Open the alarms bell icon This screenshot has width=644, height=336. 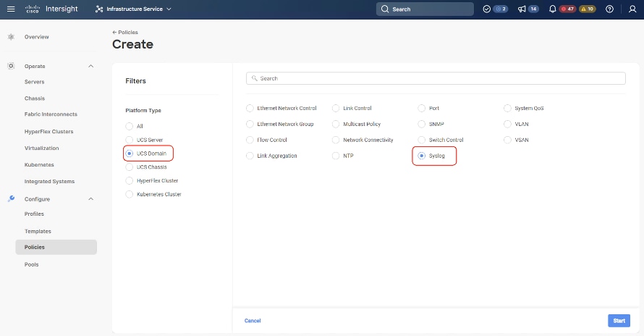pos(552,9)
